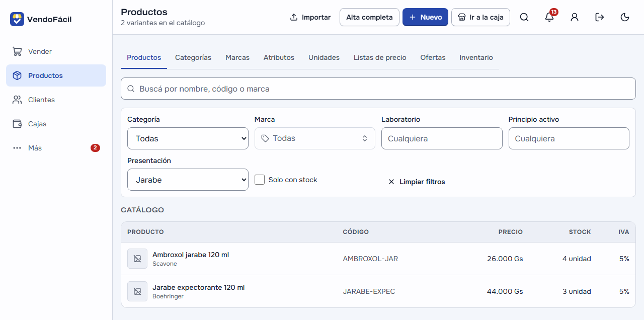Viewport: 644px width, 320px height.
Task: Click the VendoFácil logo icon
Action: tap(17, 19)
